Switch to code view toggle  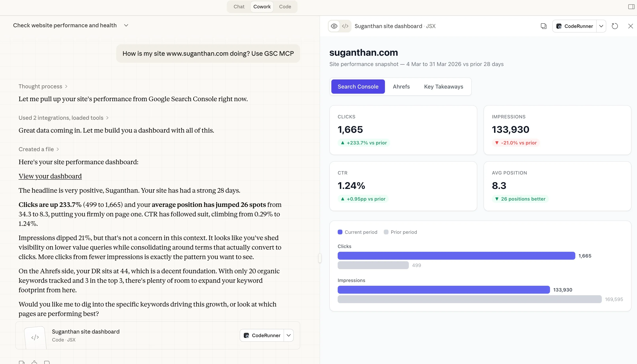[x=345, y=26]
